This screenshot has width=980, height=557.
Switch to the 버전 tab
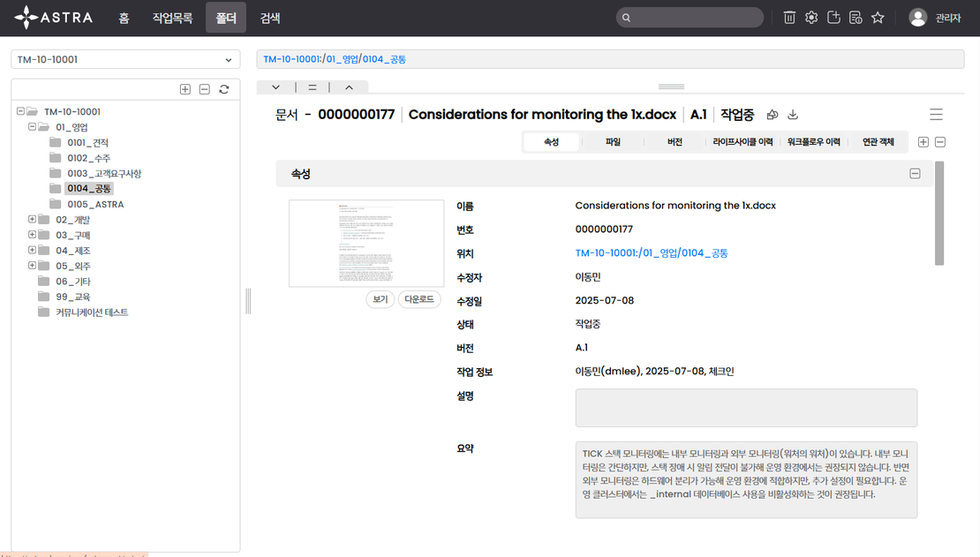[675, 142]
